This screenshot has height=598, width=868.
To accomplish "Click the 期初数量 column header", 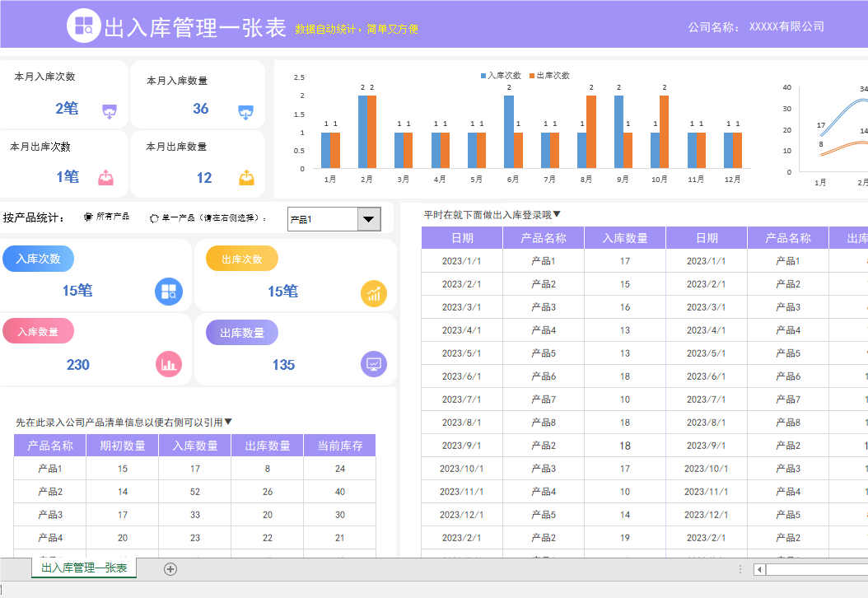I will [x=123, y=445].
